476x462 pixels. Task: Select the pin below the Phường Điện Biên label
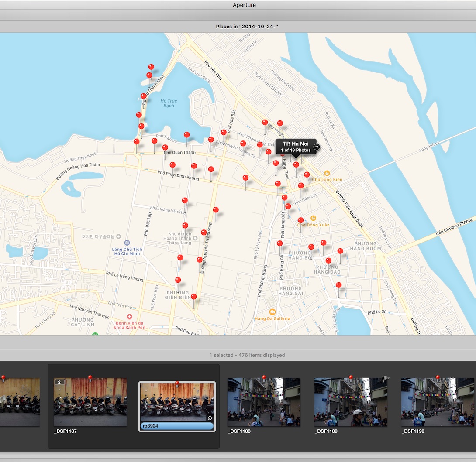click(x=194, y=296)
